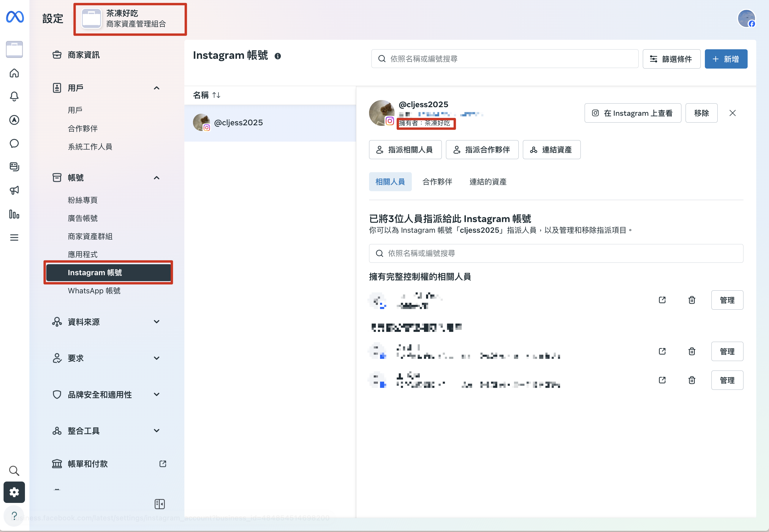Open WhatsApp 帳號 in sidebar
Viewport: 769px width, 532px height.
coord(94,291)
